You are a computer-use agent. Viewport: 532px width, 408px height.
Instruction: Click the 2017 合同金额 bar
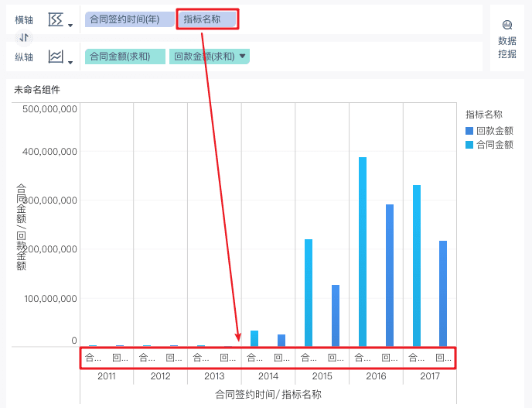(417, 266)
